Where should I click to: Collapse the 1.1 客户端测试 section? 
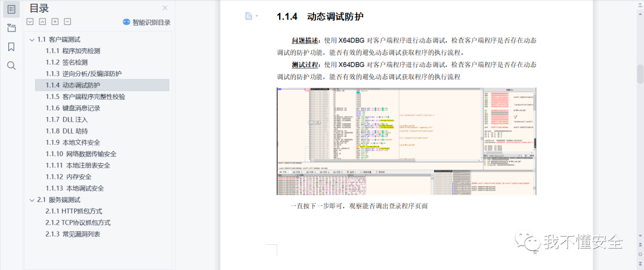[x=32, y=40]
